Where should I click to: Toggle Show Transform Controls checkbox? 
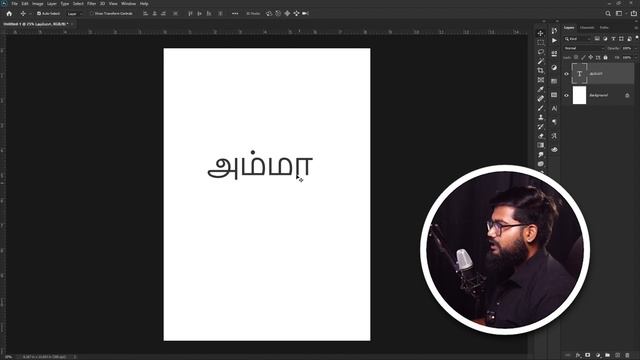[92, 13]
